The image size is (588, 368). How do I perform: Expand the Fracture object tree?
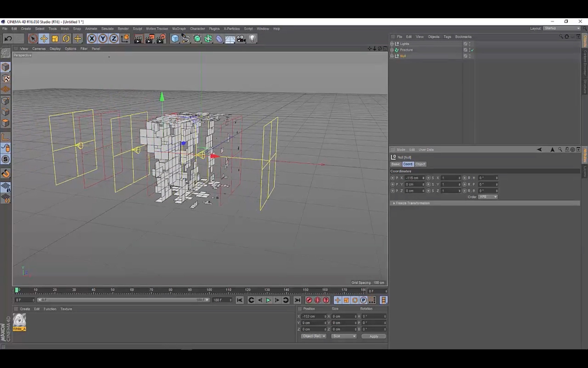tap(392, 50)
